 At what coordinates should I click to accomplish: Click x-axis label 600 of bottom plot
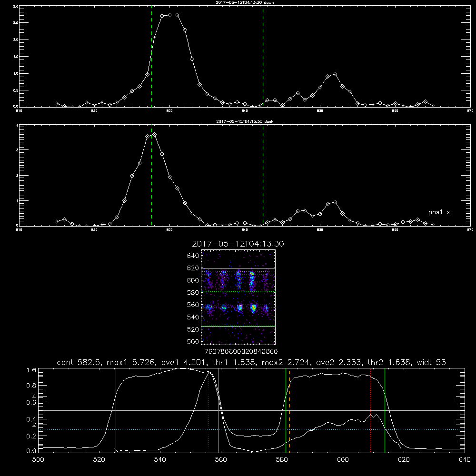tap(343, 460)
